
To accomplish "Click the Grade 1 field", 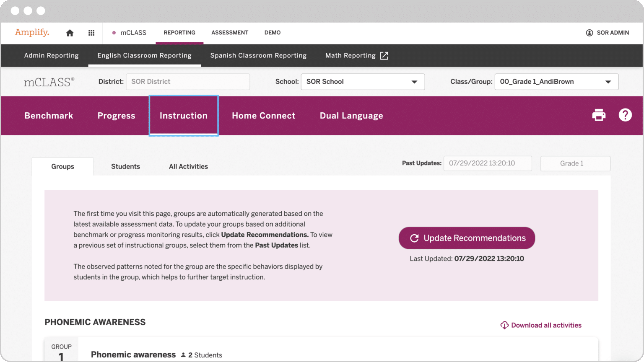I will pyautogui.click(x=575, y=163).
